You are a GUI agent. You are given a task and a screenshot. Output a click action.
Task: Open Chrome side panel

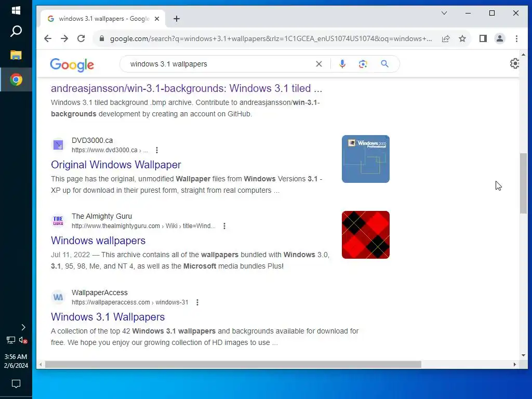[x=483, y=38]
